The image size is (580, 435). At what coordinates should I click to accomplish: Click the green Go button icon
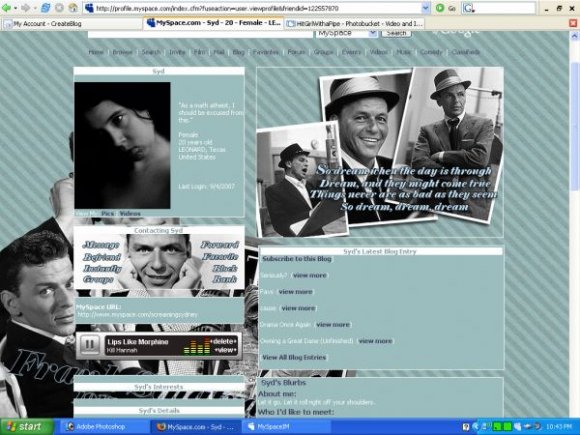click(440, 8)
